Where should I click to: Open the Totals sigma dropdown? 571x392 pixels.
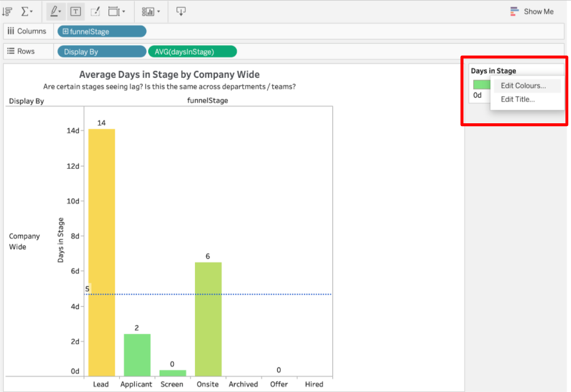tap(27, 11)
